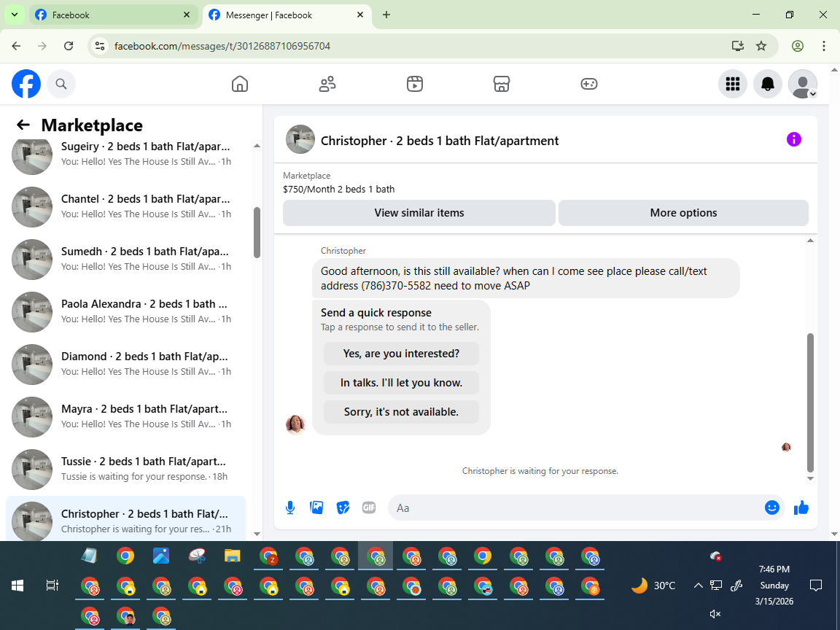840x630 pixels.
Task: Open Sumedh conversation
Action: pyautogui.click(x=126, y=259)
